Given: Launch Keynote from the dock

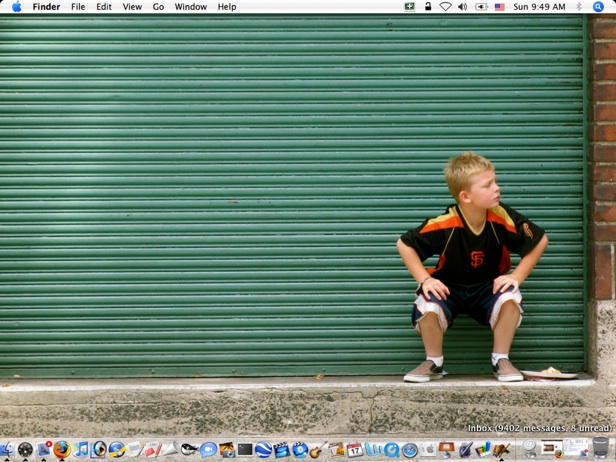Looking at the screenshot, I should click(x=447, y=449).
